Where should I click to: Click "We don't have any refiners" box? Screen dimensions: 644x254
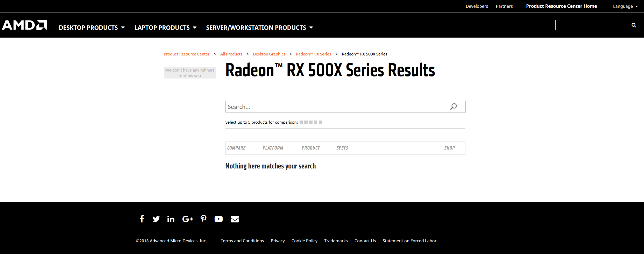190,73
